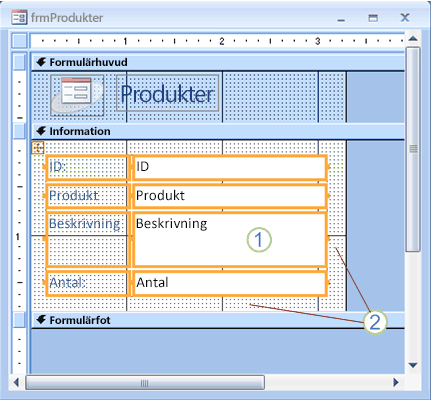Viewport: 432px width, 401px height.
Task: Click the vertical scrollbar thumb
Action: coord(413,149)
